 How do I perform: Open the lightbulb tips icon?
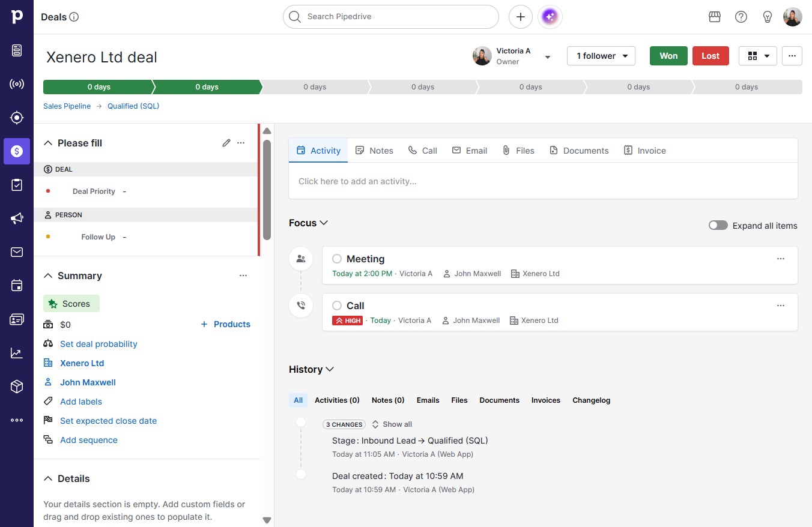click(768, 17)
